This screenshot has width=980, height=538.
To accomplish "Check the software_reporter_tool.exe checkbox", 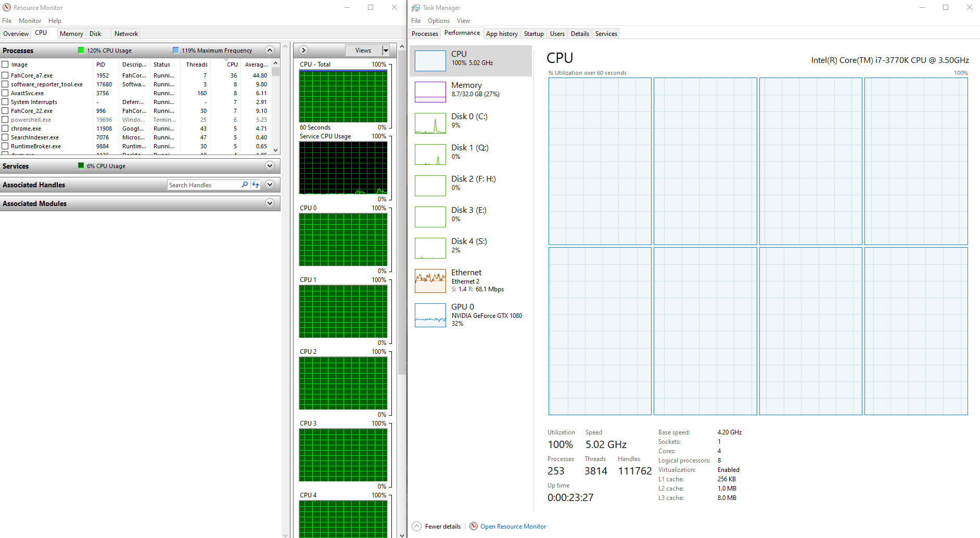I will click(x=5, y=84).
